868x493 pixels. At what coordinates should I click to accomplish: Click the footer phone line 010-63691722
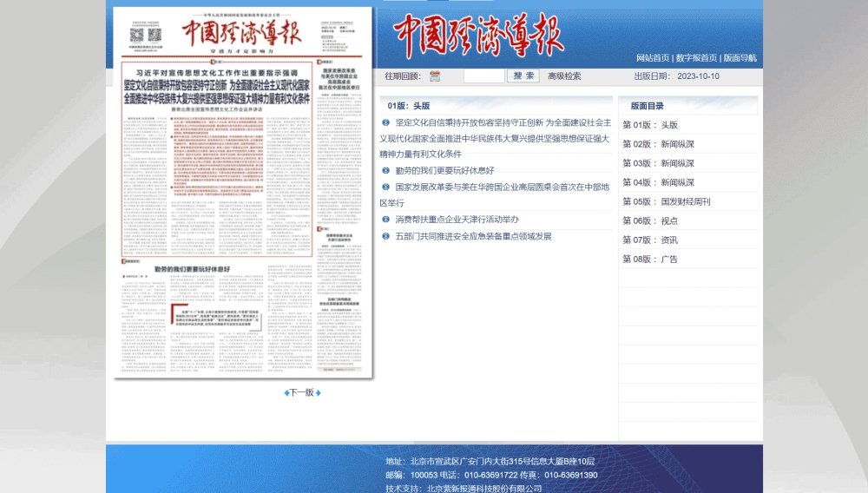pyautogui.click(x=491, y=475)
